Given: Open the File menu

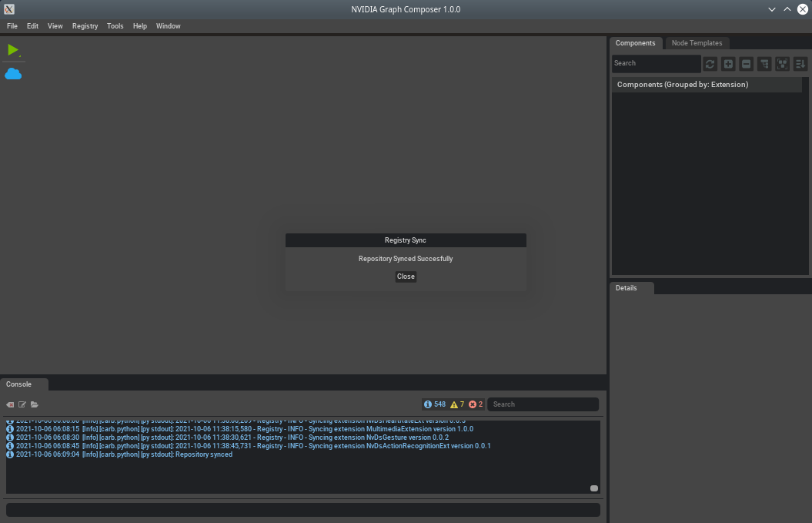Looking at the screenshot, I should pyautogui.click(x=12, y=26).
